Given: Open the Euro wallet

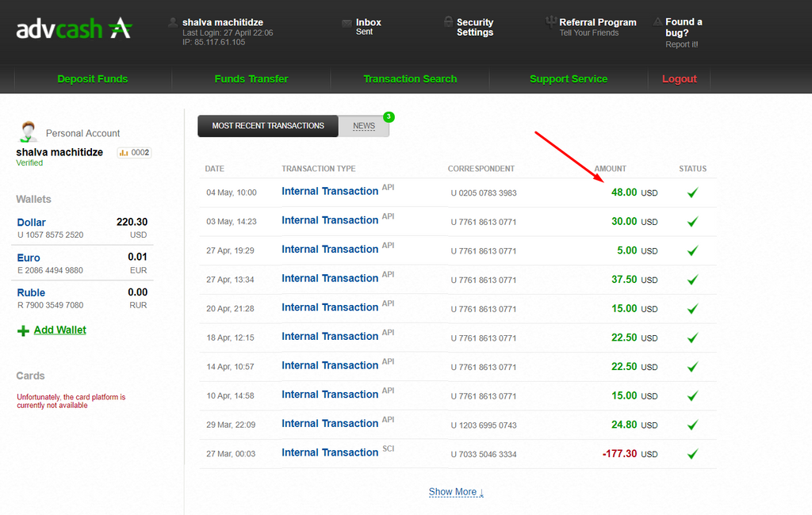Looking at the screenshot, I should pos(29,257).
